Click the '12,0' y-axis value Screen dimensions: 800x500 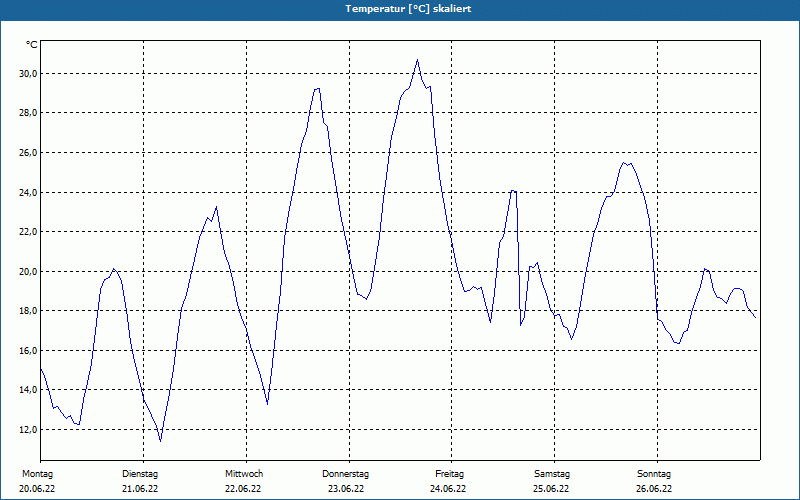coord(28,430)
